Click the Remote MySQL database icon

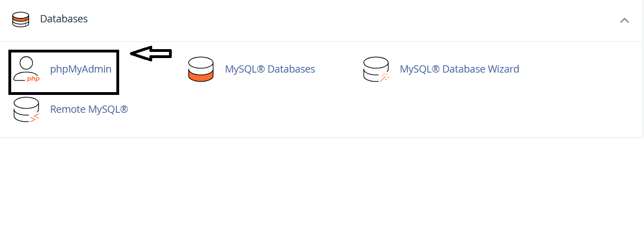coord(26,109)
